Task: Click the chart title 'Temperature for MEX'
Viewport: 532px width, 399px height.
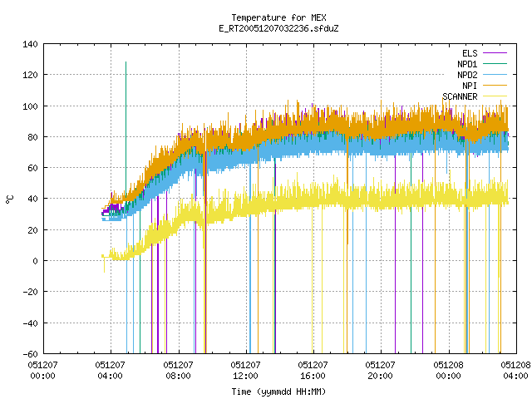Action: tap(278, 17)
